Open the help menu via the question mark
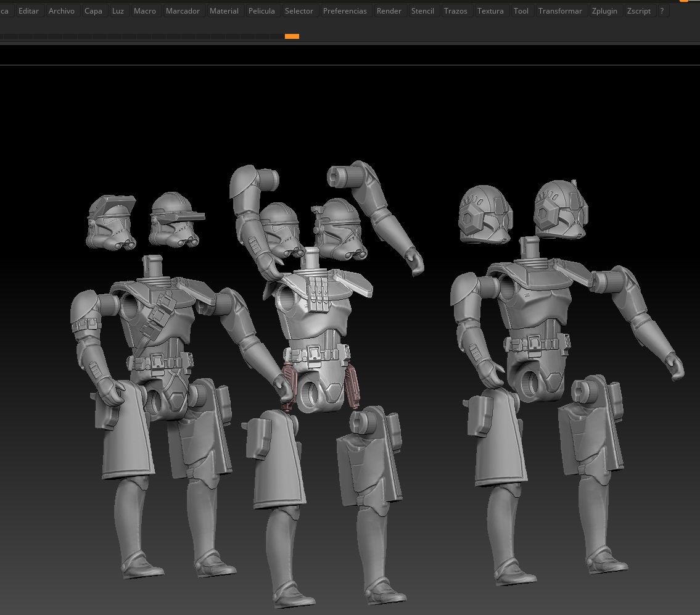The height and width of the screenshot is (615, 700). click(661, 10)
